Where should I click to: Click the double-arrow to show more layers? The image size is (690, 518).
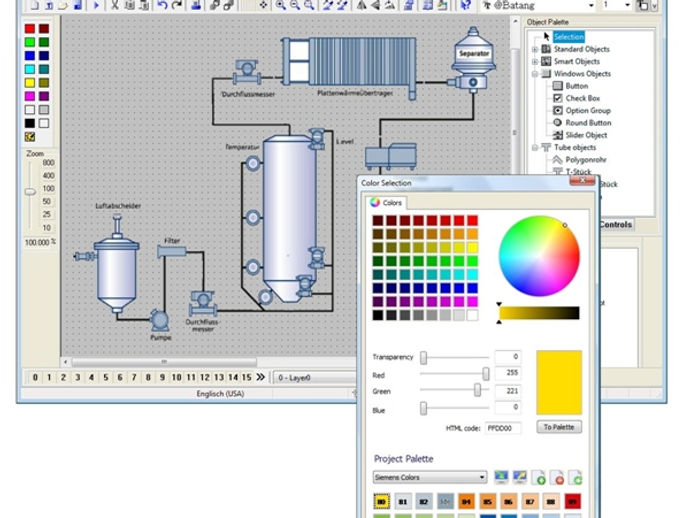pos(261,377)
